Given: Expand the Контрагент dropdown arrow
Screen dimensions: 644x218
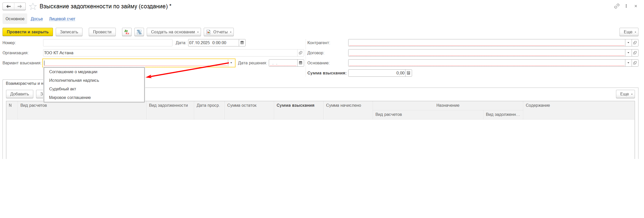Looking at the screenshot, I should click(x=628, y=43).
